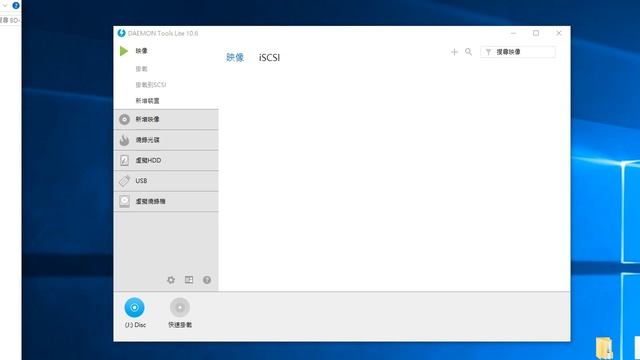Click the virtual burner drive icon

click(x=124, y=201)
